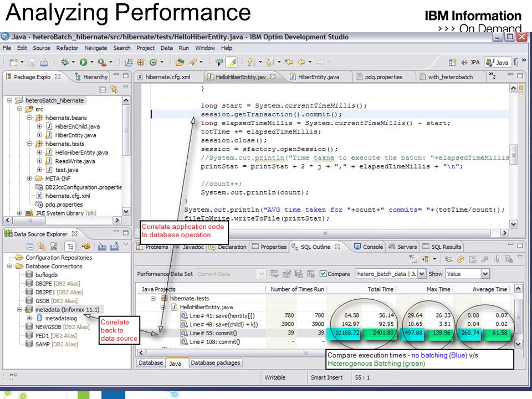Screen dimensions: 532x399
Task: Collapse all in Data Source Explorer
Action: (30, 247)
